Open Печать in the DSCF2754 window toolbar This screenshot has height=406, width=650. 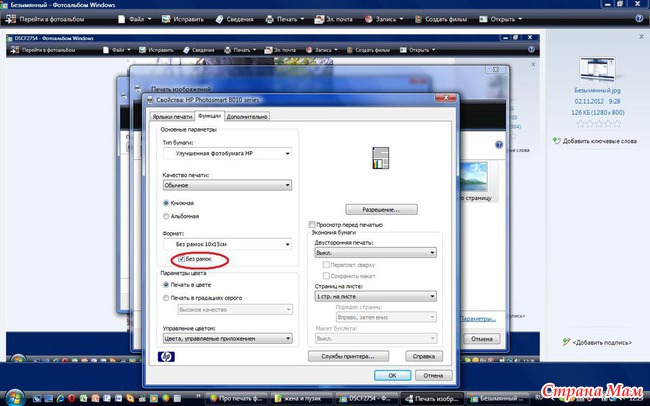[240, 50]
